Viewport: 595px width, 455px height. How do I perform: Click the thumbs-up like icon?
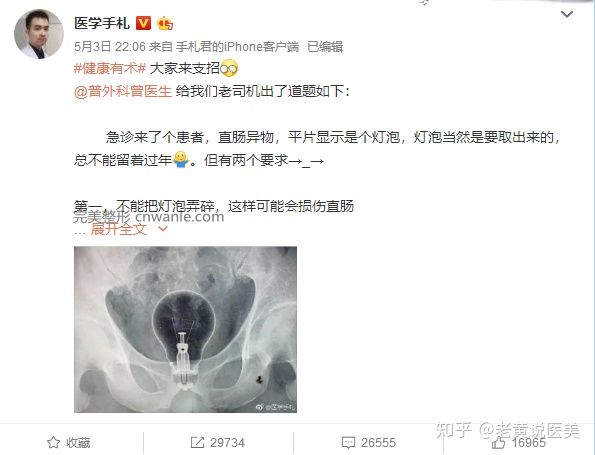pos(499,442)
